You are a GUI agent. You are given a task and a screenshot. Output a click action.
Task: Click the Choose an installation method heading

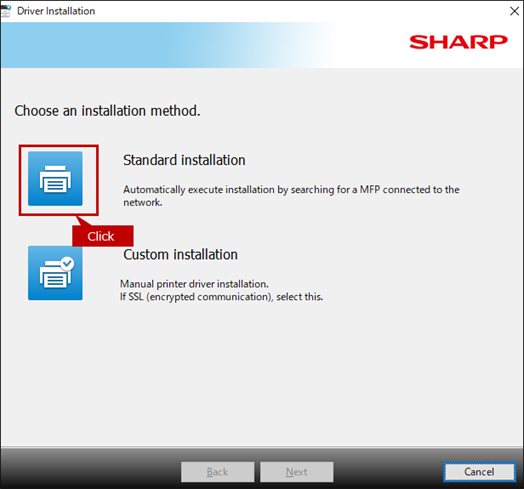[x=107, y=111]
